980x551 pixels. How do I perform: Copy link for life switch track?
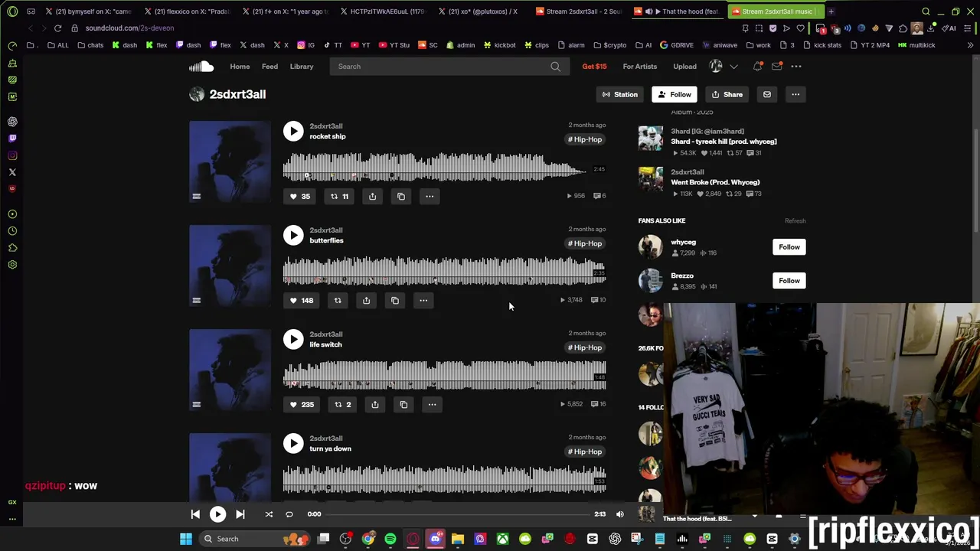(x=403, y=405)
